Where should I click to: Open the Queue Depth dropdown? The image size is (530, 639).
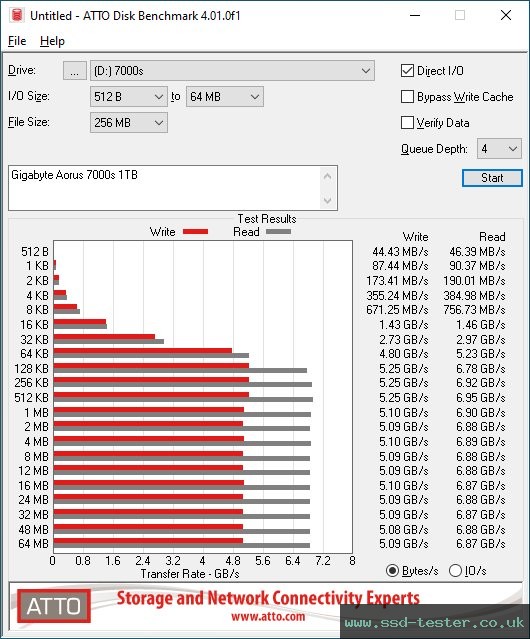click(x=499, y=149)
